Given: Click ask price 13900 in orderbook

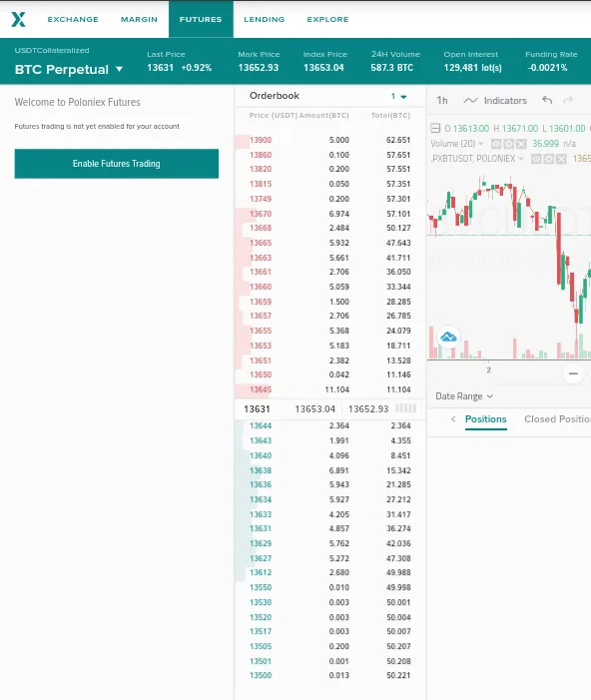Looking at the screenshot, I should (261, 140).
